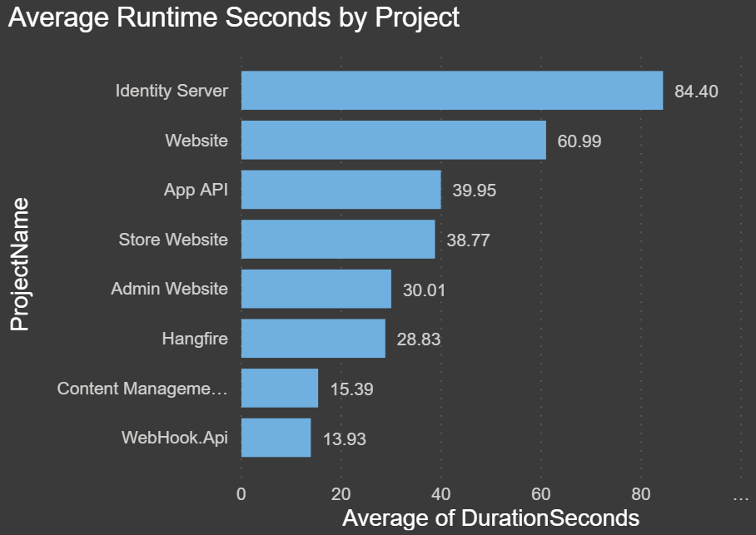This screenshot has height=535, width=756.
Task: Click the Identity Server category label
Action: 172,91
